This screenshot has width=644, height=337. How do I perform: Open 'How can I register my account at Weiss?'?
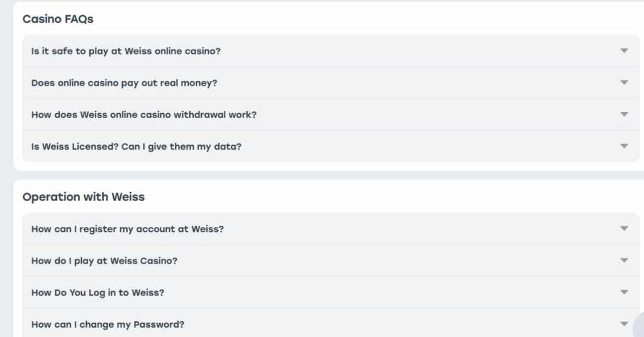point(127,229)
